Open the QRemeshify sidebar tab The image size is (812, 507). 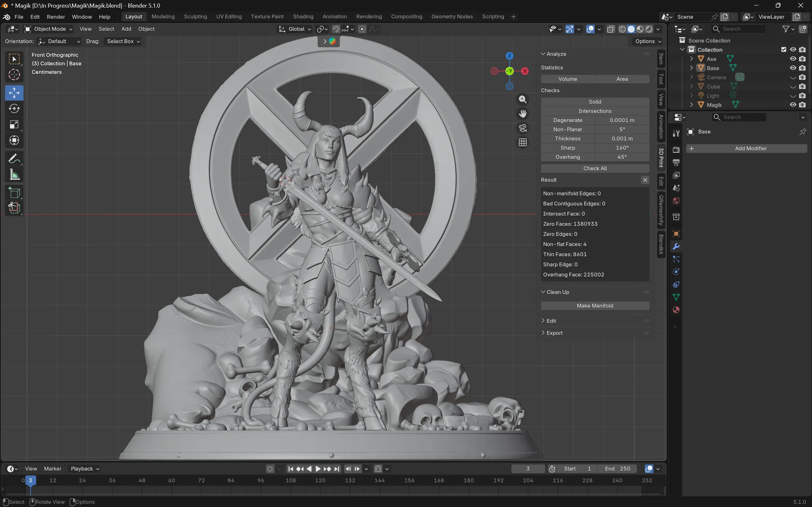tap(661, 210)
